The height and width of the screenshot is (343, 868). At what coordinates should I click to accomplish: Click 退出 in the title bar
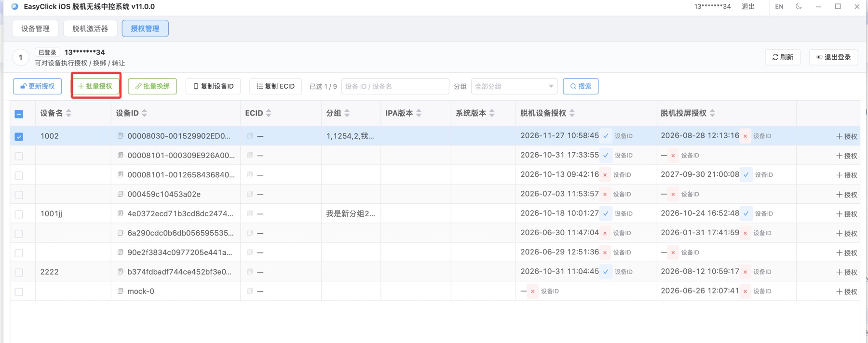[x=748, y=7]
